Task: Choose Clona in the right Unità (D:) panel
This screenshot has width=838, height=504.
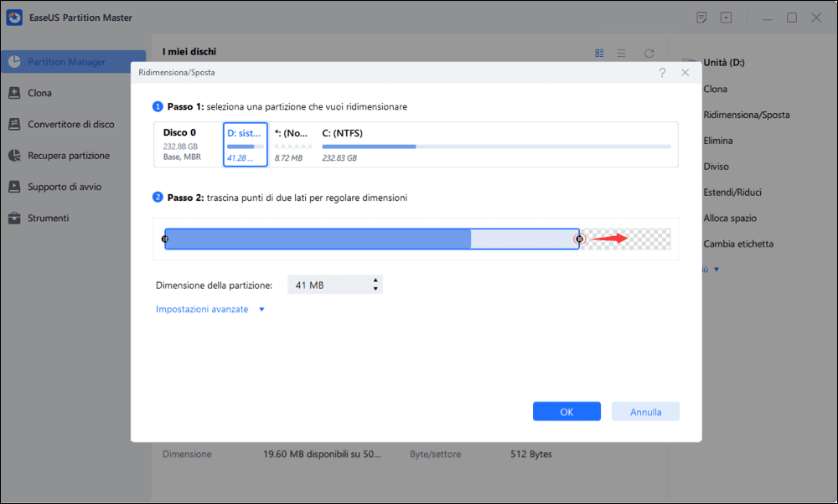Action: [715, 89]
